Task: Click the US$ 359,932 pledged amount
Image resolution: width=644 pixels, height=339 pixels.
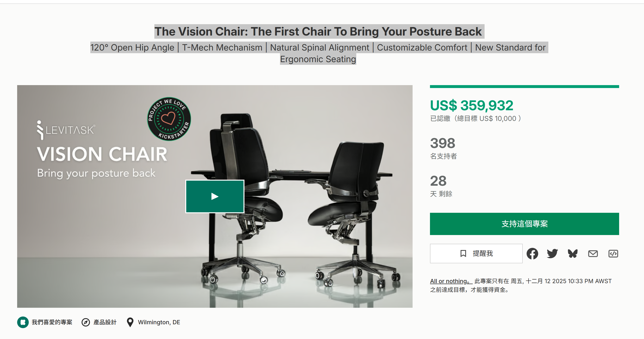Action: point(472,105)
